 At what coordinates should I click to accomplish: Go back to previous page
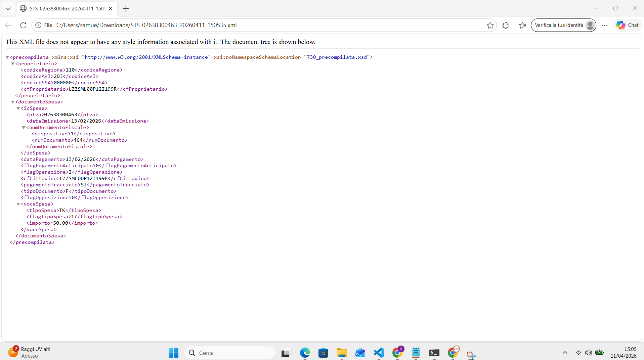[8, 25]
